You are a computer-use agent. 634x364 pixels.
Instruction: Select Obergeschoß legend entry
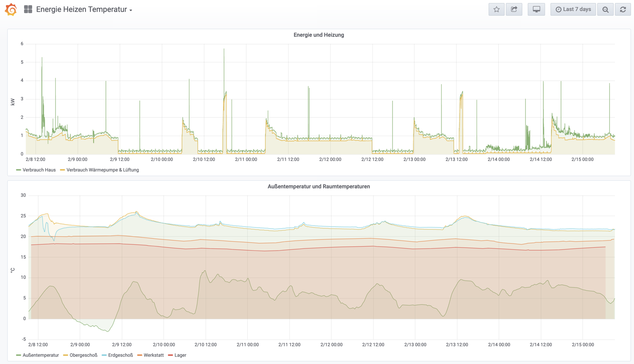point(83,355)
